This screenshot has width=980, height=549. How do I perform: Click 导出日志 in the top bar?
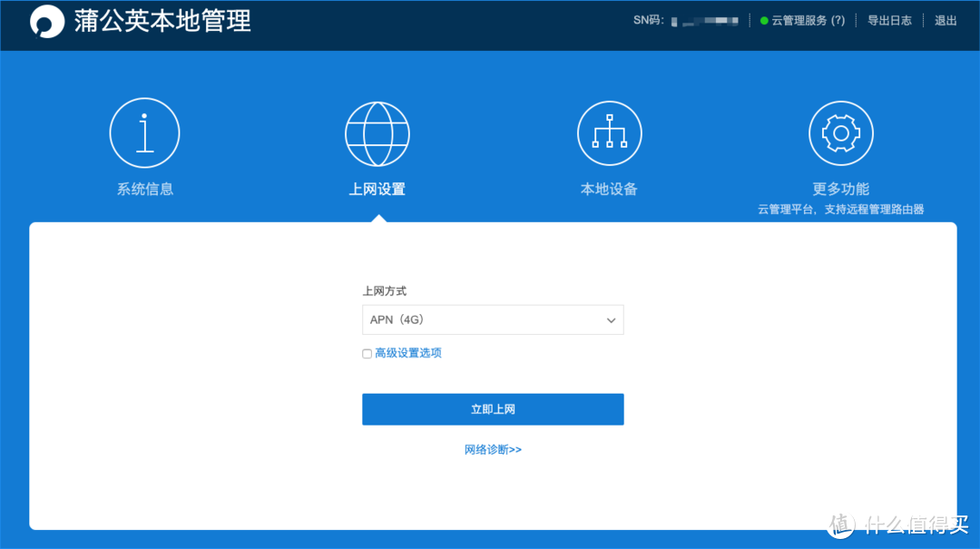(890, 19)
